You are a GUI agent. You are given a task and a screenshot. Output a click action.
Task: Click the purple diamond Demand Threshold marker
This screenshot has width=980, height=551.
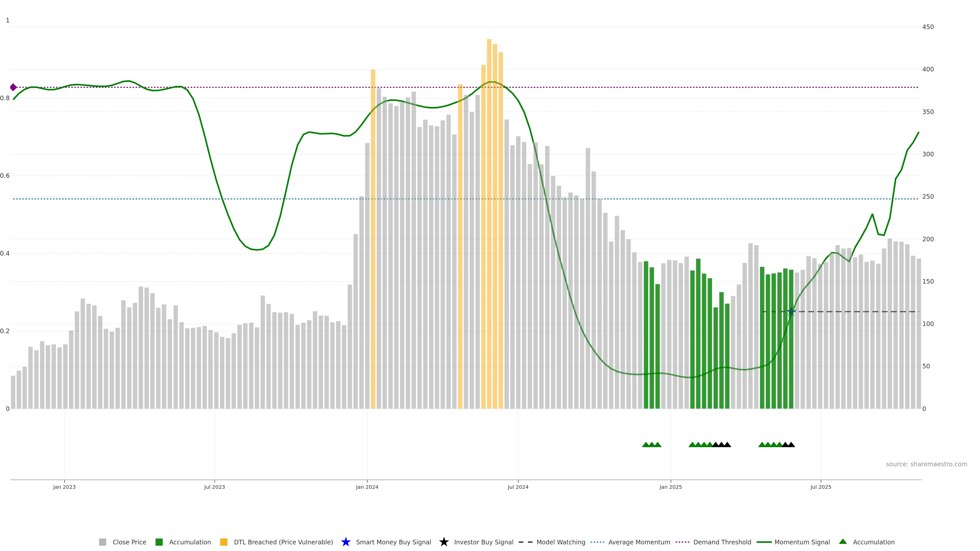tap(13, 87)
